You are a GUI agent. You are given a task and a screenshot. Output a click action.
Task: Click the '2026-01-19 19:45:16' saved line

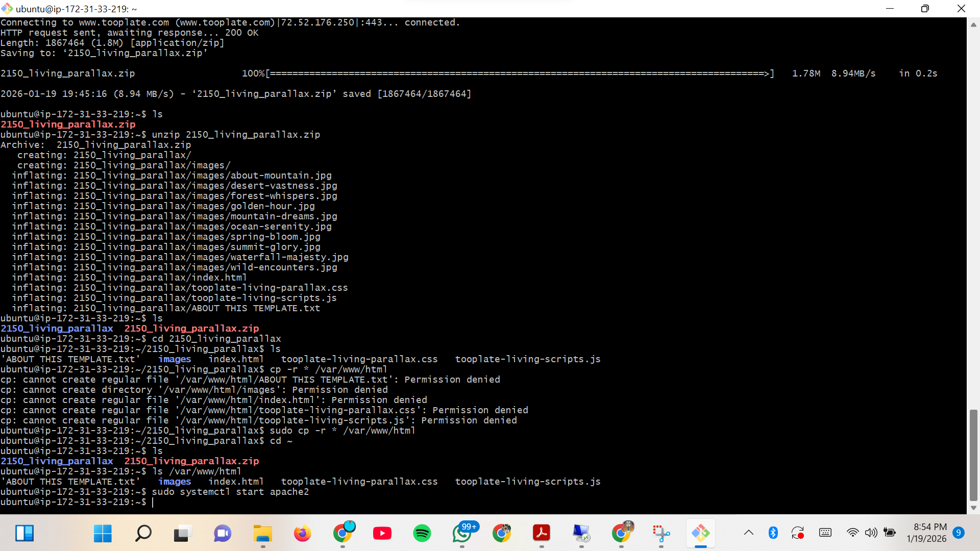coord(236,94)
